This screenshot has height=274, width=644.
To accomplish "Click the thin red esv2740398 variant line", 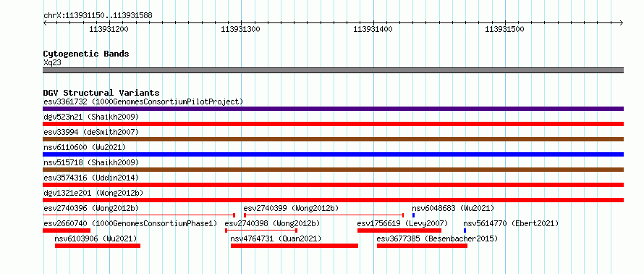I will (x=260, y=231).
